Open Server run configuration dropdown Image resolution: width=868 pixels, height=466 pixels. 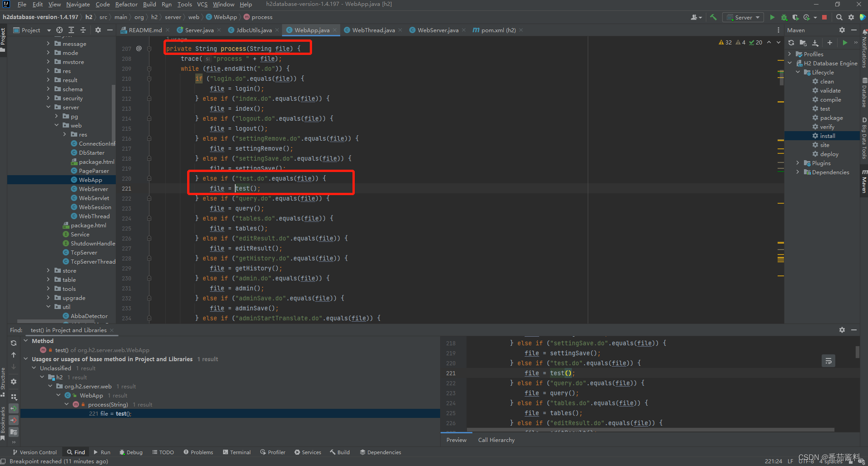(x=744, y=17)
